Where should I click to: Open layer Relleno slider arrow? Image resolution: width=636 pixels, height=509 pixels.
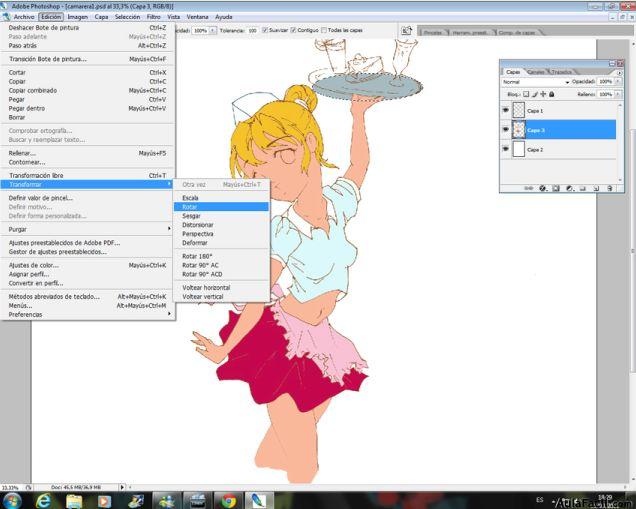click(618, 94)
